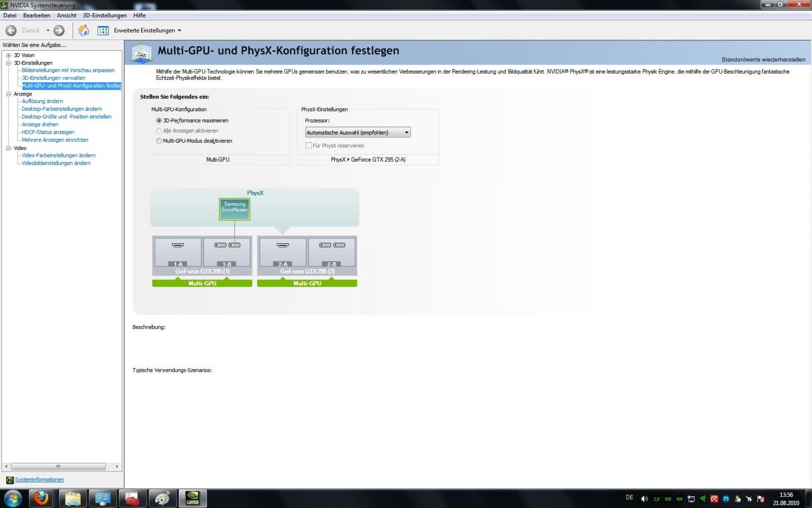Click the Multi-GPU bar under GeForce GTX 295 (2)

(307, 283)
